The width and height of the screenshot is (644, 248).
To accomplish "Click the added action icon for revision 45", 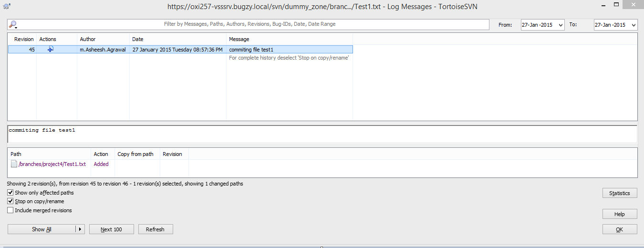I will pyautogui.click(x=51, y=49).
